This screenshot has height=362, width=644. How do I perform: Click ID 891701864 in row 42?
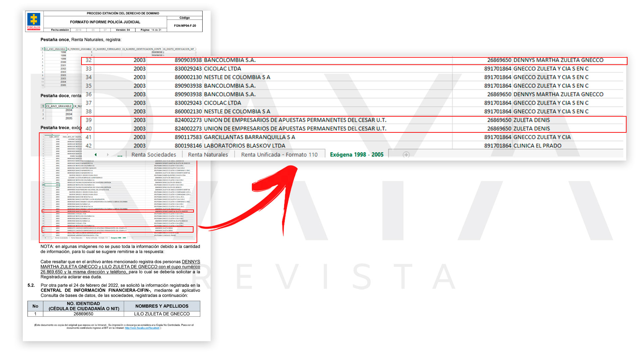(x=498, y=145)
